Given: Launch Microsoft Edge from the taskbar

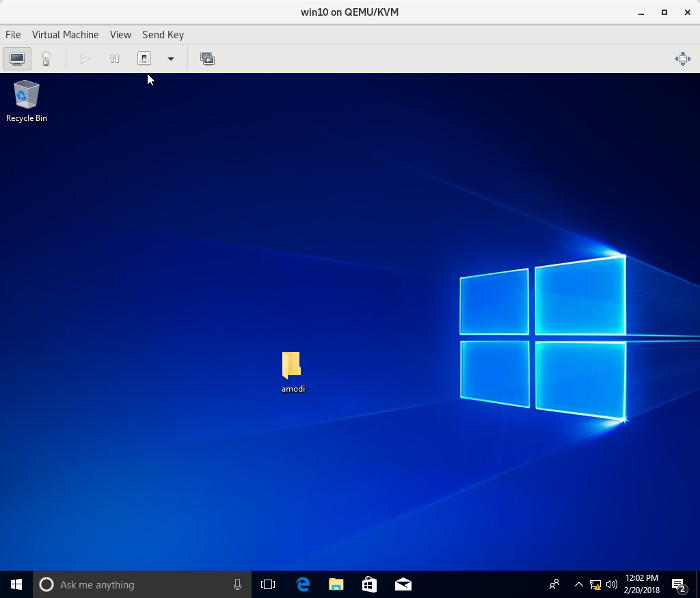Looking at the screenshot, I should (x=303, y=584).
